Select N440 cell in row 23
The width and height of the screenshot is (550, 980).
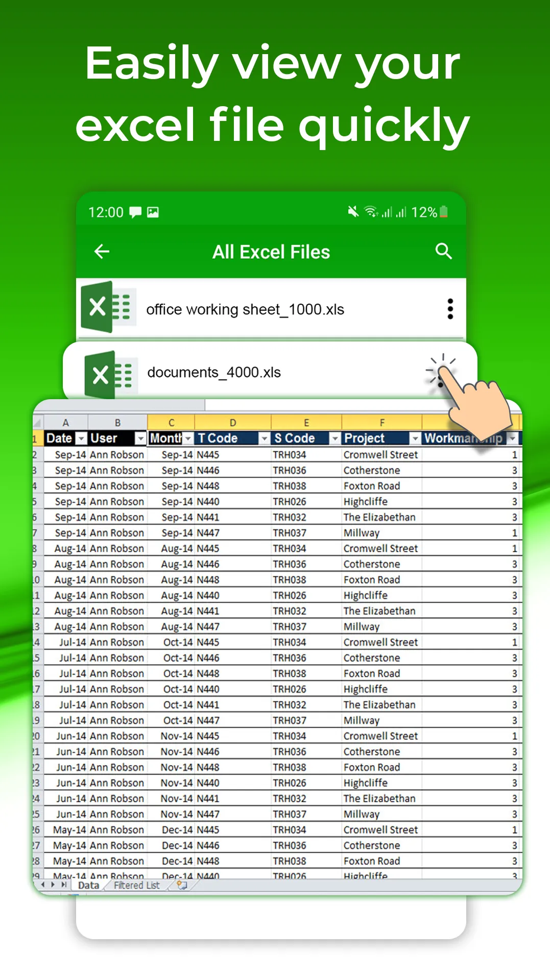click(233, 783)
